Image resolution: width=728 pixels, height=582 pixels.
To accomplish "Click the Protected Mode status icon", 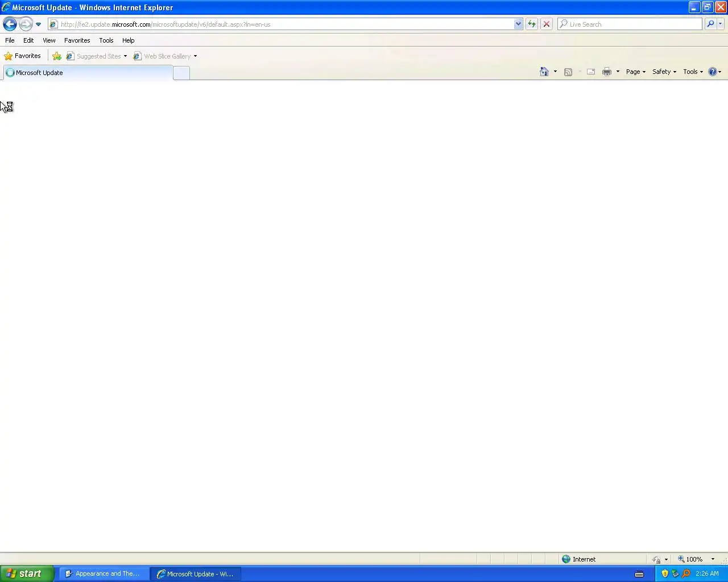I will (x=656, y=559).
